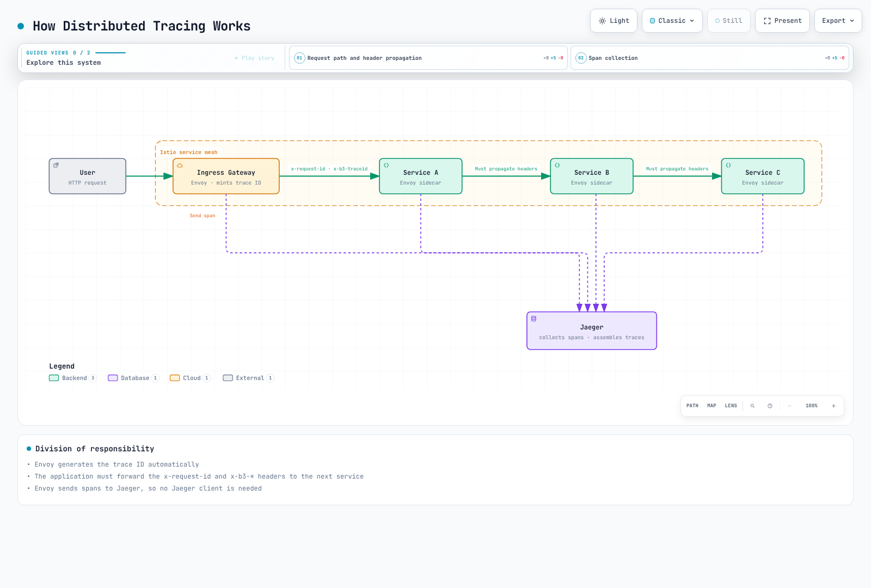Click the fullscreen icon in Present button

point(767,21)
